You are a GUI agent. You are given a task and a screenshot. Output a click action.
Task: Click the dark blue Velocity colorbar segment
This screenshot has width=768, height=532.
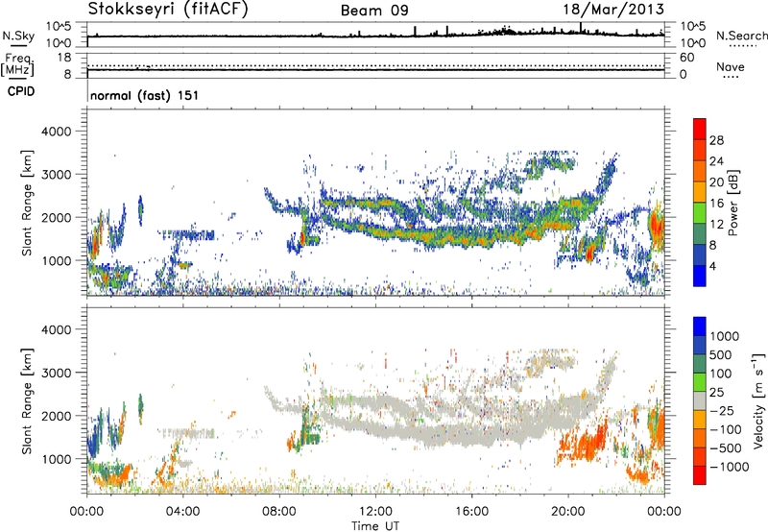(700, 346)
